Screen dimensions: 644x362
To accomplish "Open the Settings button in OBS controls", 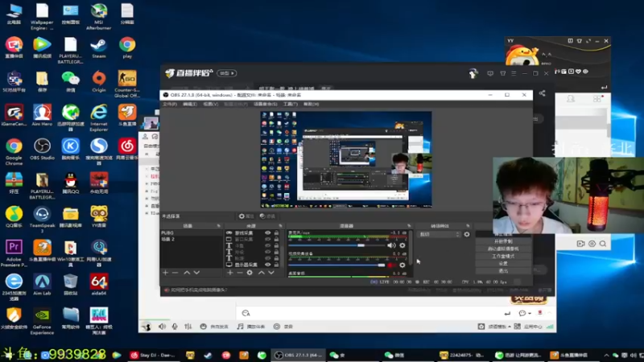I will click(503, 264).
